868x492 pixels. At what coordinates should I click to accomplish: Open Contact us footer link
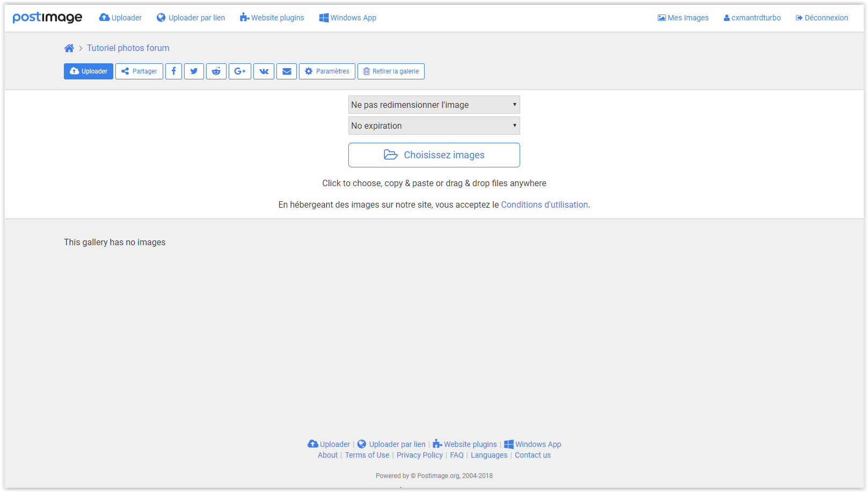click(x=533, y=455)
